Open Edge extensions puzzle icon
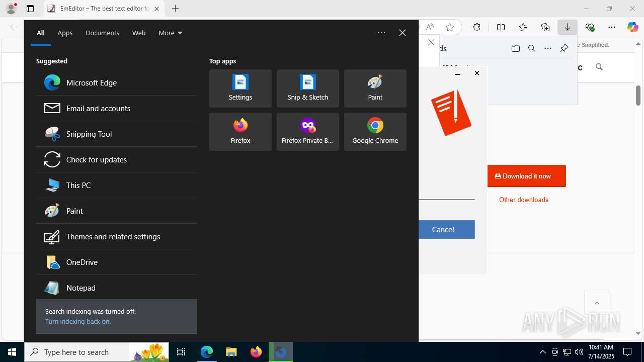The image size is (644, 362). click(x=476, y=27)
